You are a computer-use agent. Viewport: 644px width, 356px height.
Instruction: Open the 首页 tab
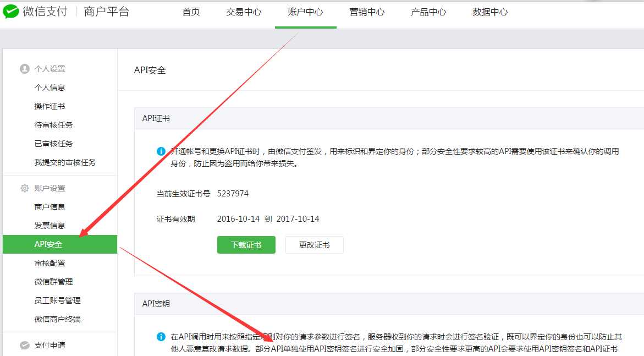pos(191,12)
